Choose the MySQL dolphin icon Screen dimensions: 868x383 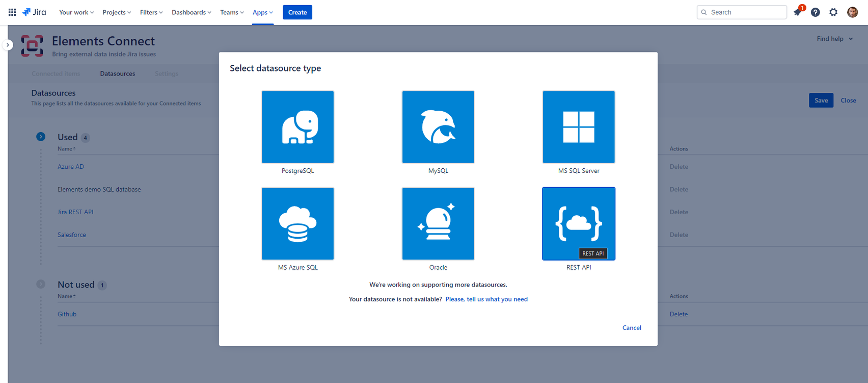(438, 127)
